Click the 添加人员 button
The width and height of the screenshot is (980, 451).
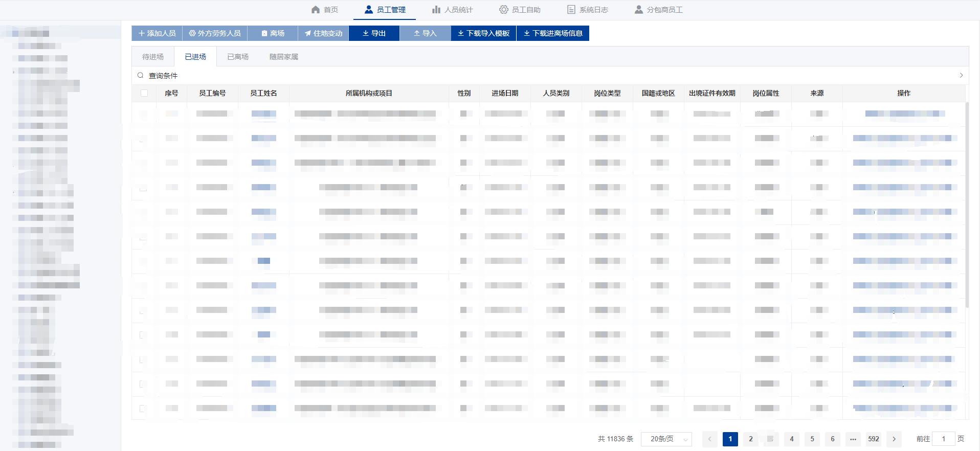157,33
